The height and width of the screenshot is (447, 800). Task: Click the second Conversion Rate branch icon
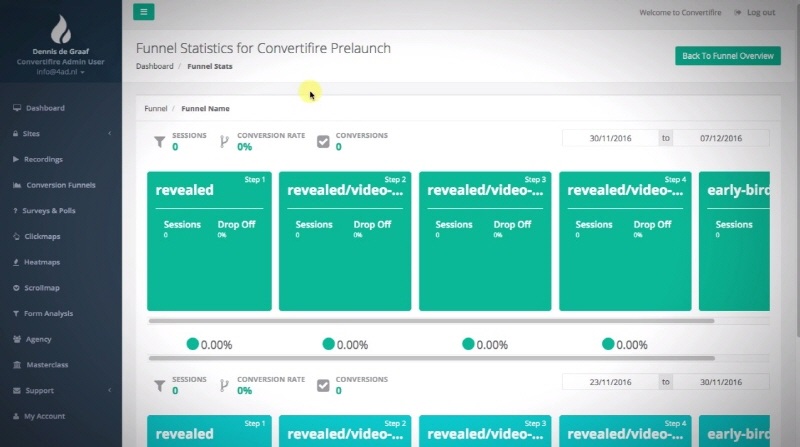pyautogui.click(x=224, y=385)
